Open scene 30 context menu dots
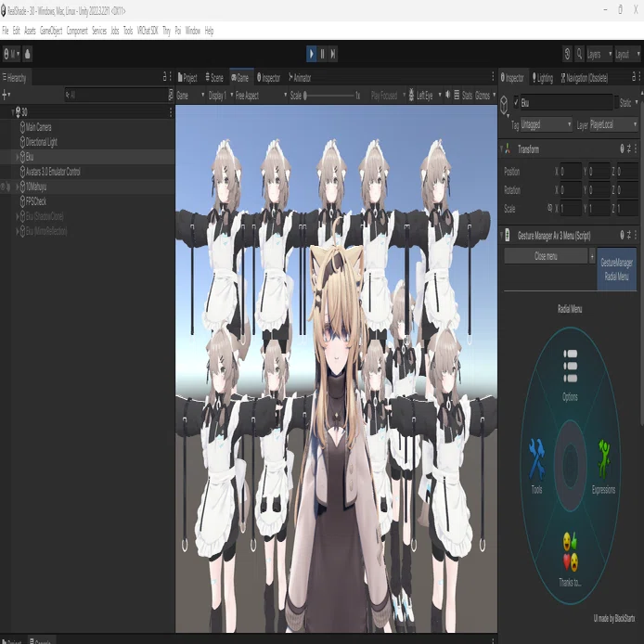644x644 pixels. click(171, 112)
